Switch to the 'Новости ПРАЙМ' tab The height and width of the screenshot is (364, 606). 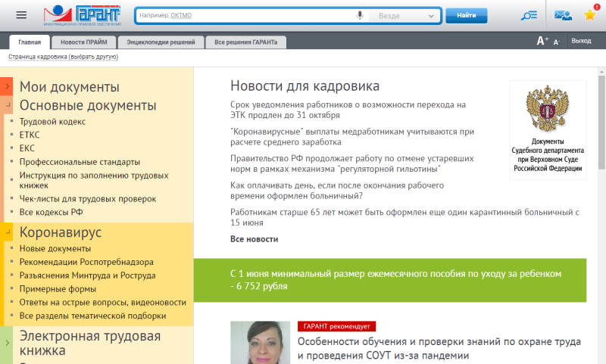(x=83, y=42)
